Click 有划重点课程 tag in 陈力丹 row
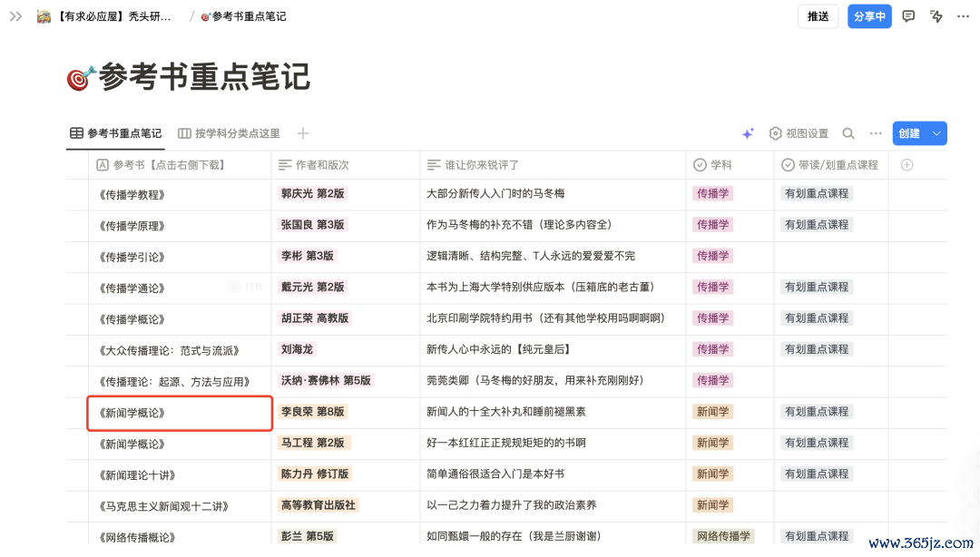980x557 pixels. pyautogui.click(x=817, y=474)
